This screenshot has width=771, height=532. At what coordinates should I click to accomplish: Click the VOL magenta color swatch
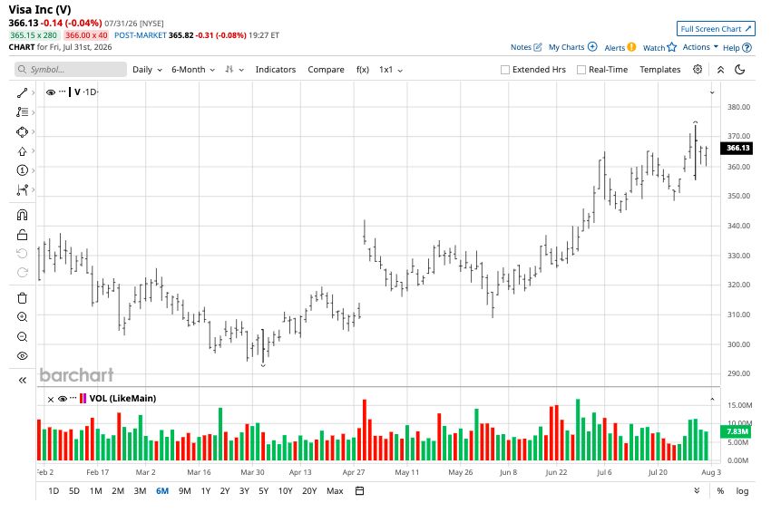click(x=84, y=399)
